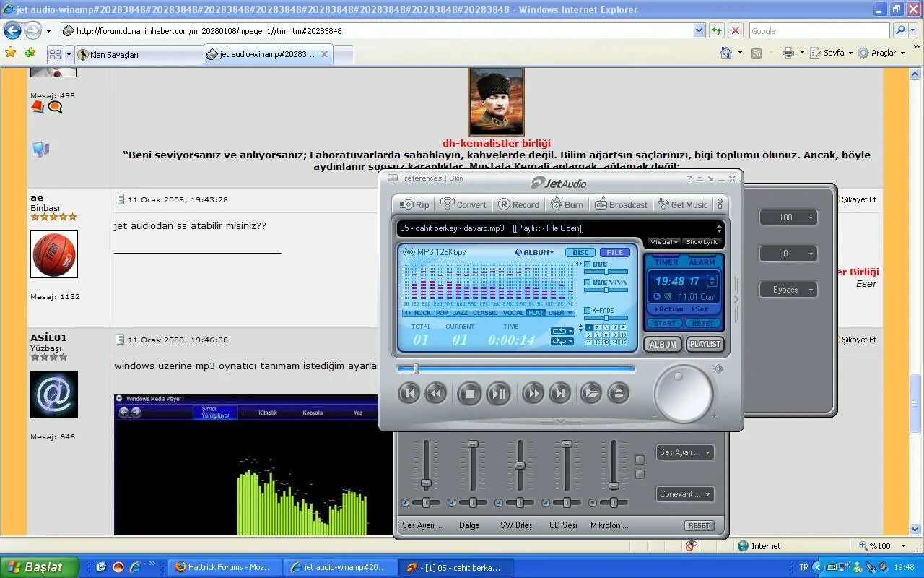Switch to DISC mode in JetAudio
This screenshot has height=578, width=924.
[580, 252]
